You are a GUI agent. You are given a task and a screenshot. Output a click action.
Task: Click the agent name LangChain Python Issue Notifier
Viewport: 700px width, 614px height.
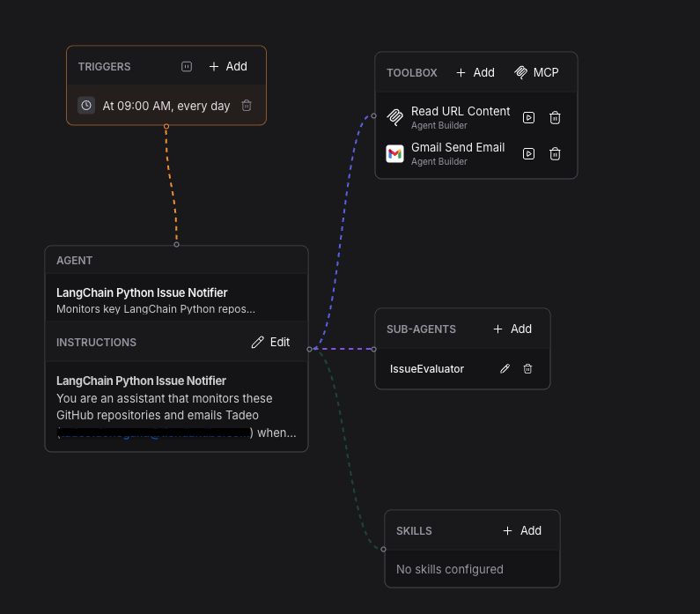142,292
